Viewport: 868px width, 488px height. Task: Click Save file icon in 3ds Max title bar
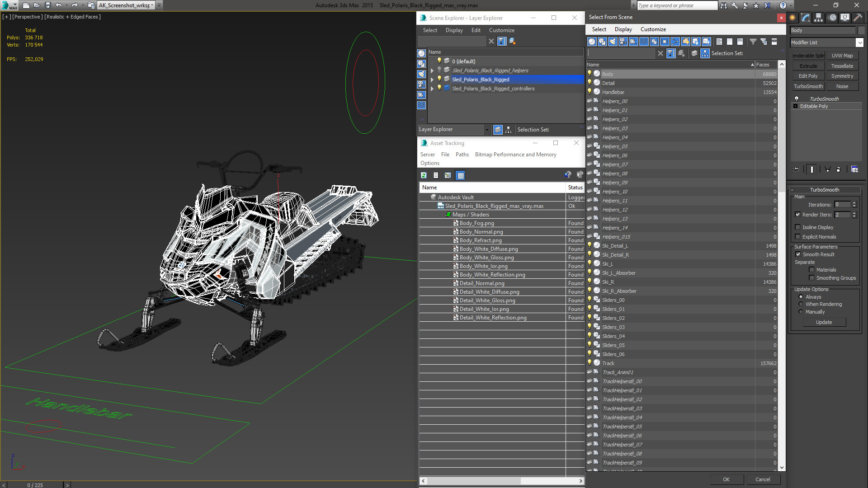click(x=47, y=5)
